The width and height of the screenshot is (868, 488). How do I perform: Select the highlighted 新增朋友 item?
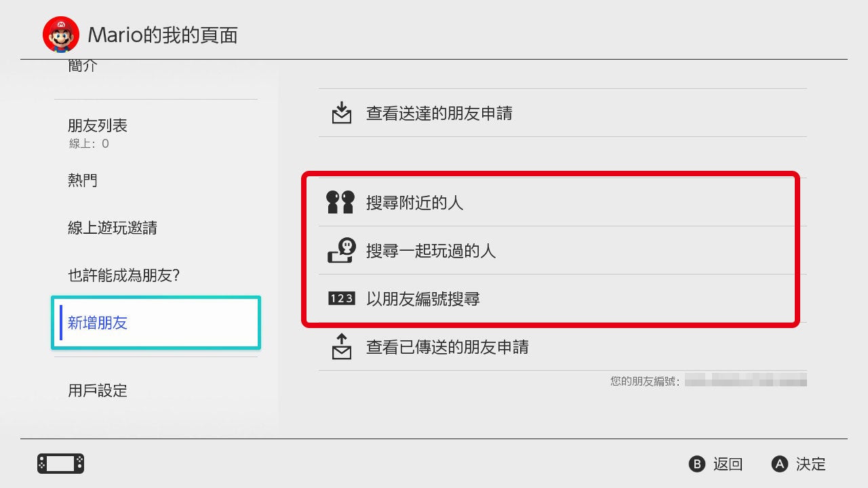tap(156, 323)
